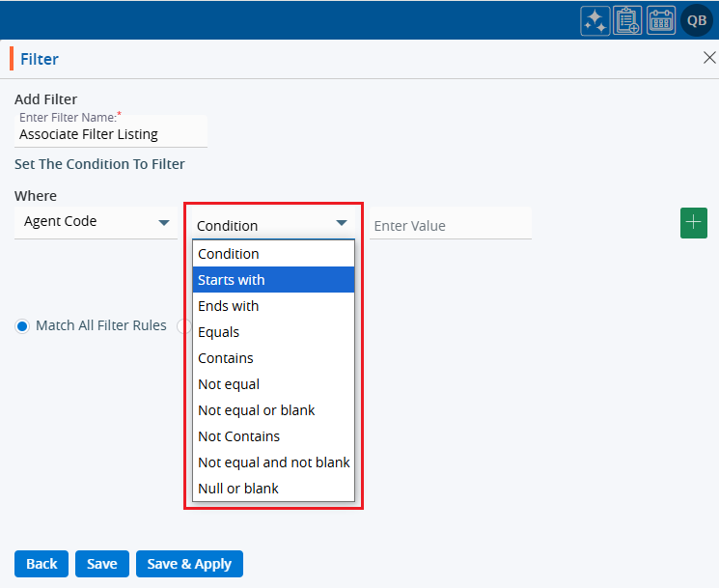Expand the Agent Code field dropdown
This screenshot has height=588, width=719.
tap(163, 222)
